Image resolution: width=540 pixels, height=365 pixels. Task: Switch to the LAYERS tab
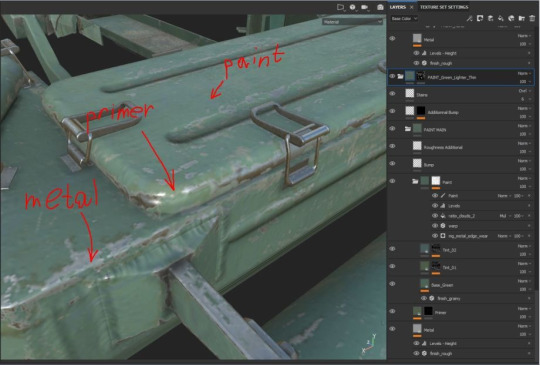point(398,7)
